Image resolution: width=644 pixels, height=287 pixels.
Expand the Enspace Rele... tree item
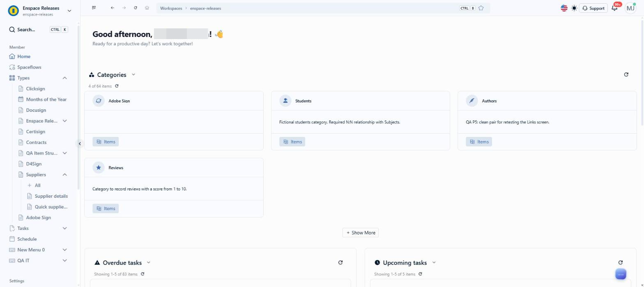coord(64,121)
